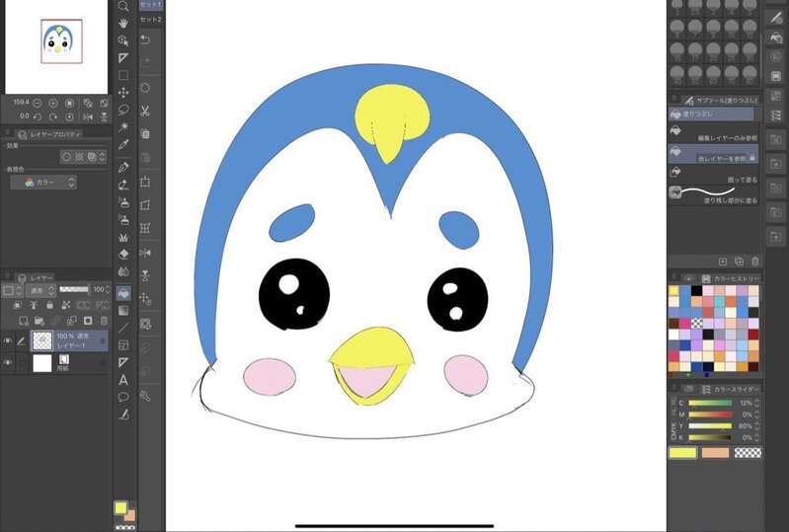Select the Decoration grass brush tool
This screenshot has height=532, width=789.
(x=123, y=237)
